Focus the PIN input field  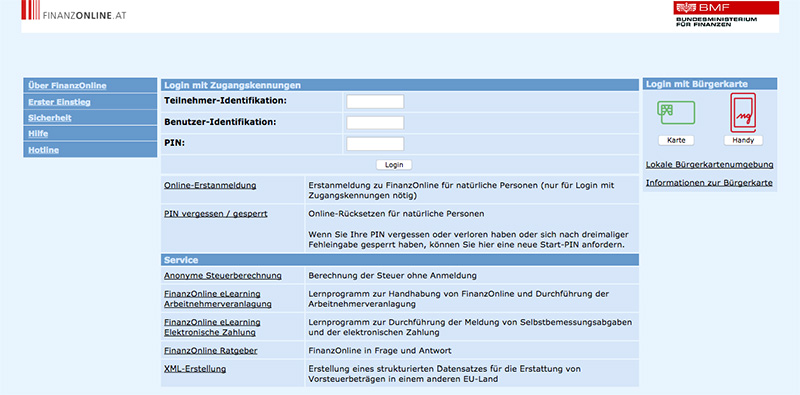click(375, 144)
